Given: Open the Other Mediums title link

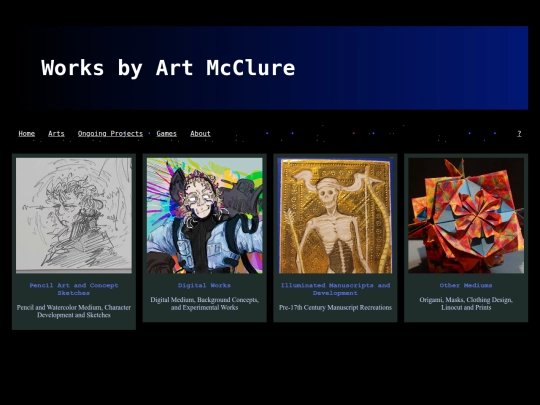Looking at the screenshot, I should pos(466,285).
